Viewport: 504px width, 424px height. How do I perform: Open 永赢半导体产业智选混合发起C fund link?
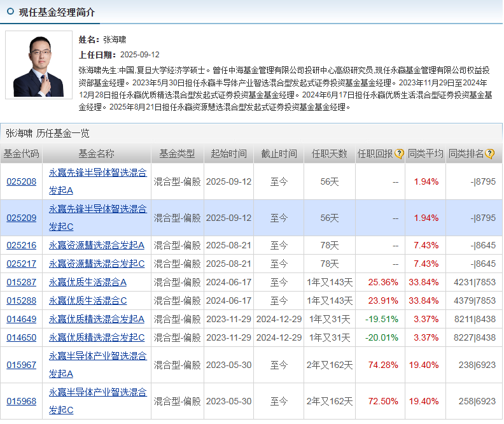click(x=98, y=401)
